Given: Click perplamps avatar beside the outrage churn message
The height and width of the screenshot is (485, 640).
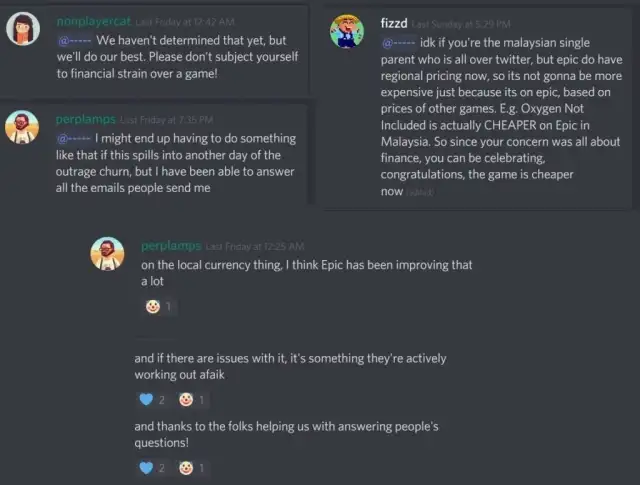Looking at the screenshot, I should click(x=23, y=127).
